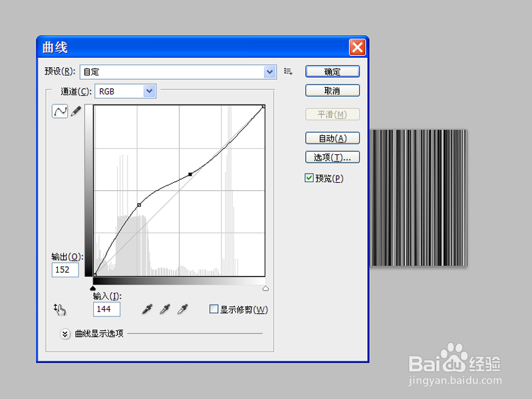Close the Curves dialog

pos(357,47)
